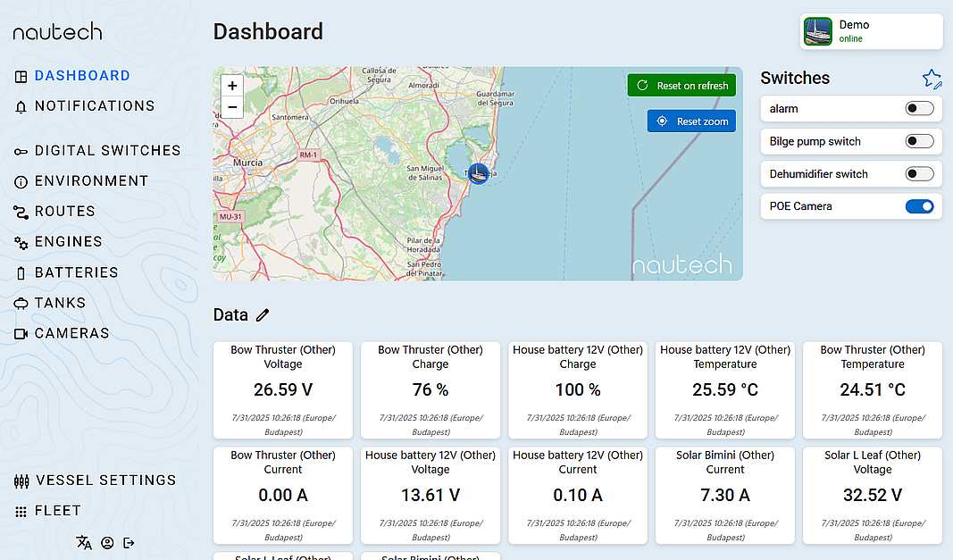This screenshot has height=560, width=953.
Task: Click the nautech logo
Action: point(58,32)
